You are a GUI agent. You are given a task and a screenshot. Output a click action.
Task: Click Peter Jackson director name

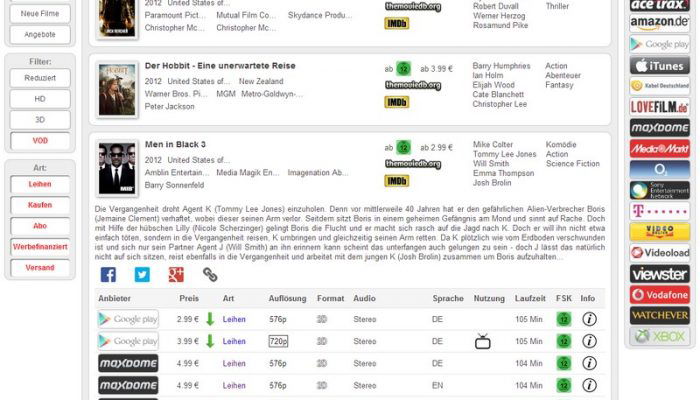169,106
